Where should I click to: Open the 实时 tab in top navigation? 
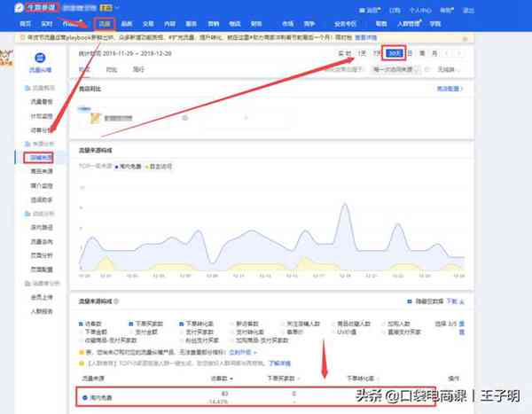46,24
